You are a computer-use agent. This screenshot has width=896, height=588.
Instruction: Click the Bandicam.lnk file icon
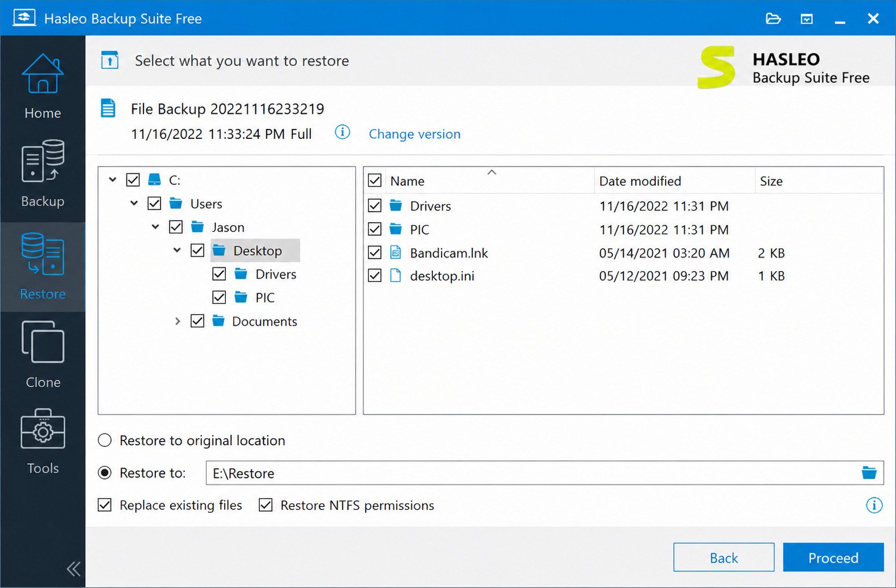[396, 252]
